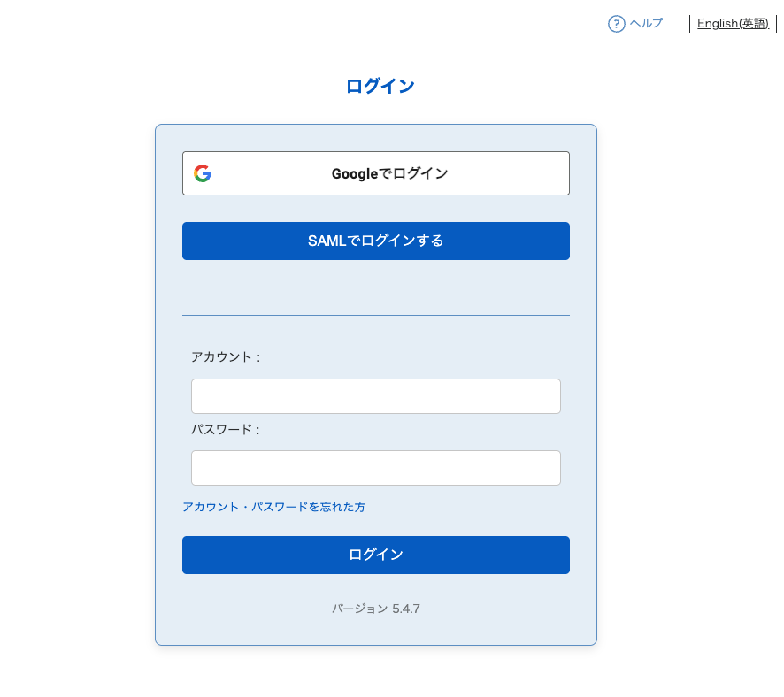Click the ログイン page heading
Screen dimensions: 784x697
[x=380, y=86]
